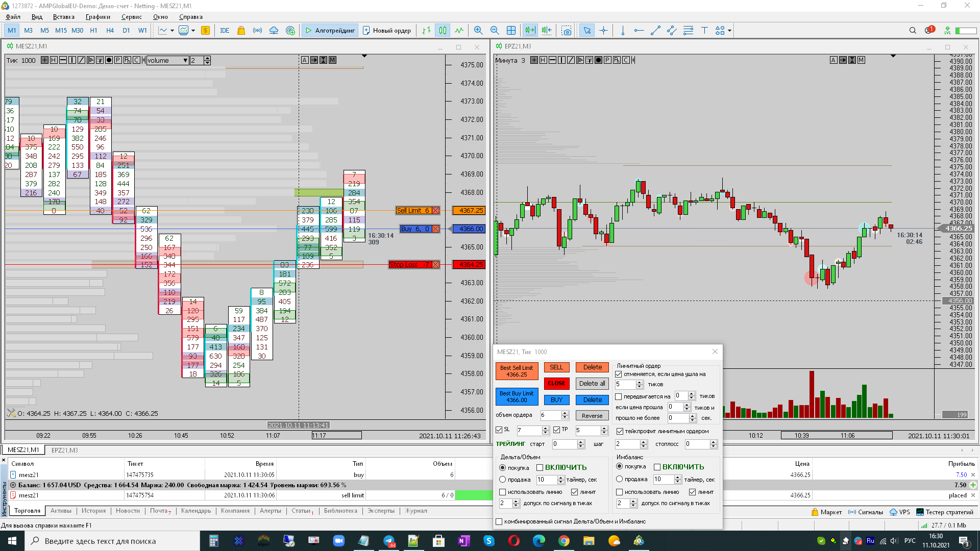Click the red CLOSE button
The height and width of the screenshot is (551, 980).
click(x=556, y=384)
